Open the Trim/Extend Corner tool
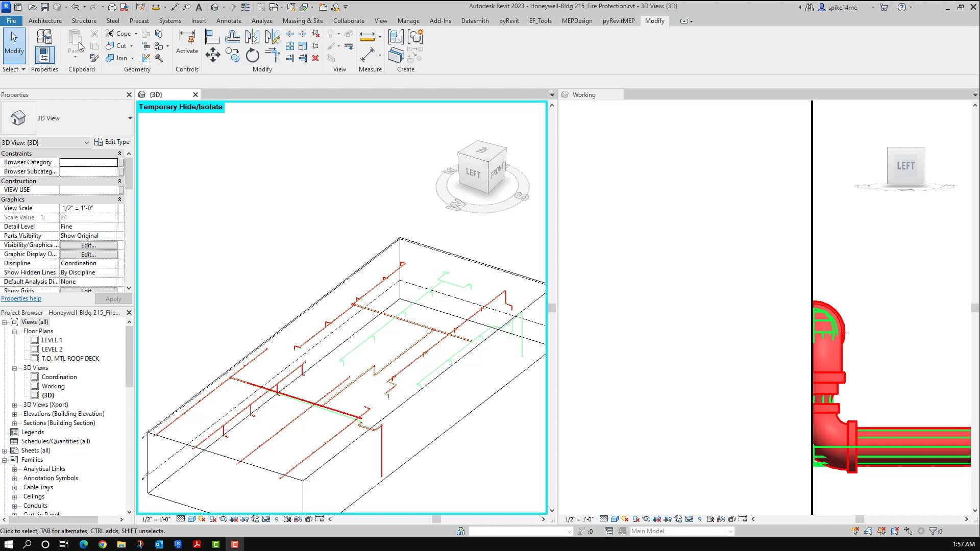 pyautogui.click(x=274, y=55)
